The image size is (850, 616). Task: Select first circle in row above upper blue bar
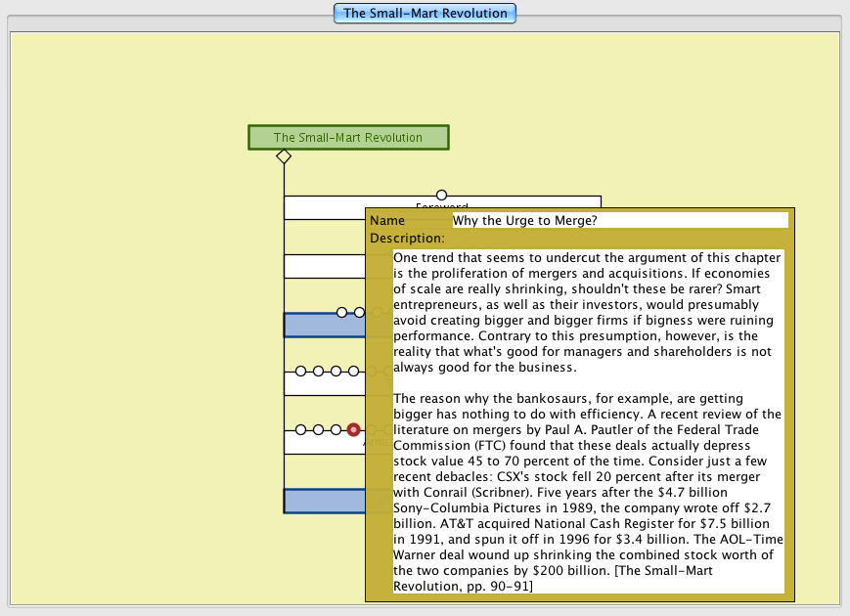click(x=341, y=312)
